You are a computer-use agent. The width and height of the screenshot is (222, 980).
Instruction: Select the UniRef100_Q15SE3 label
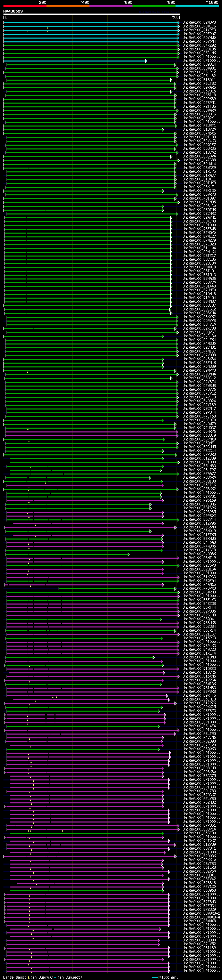tap(199, 669)
